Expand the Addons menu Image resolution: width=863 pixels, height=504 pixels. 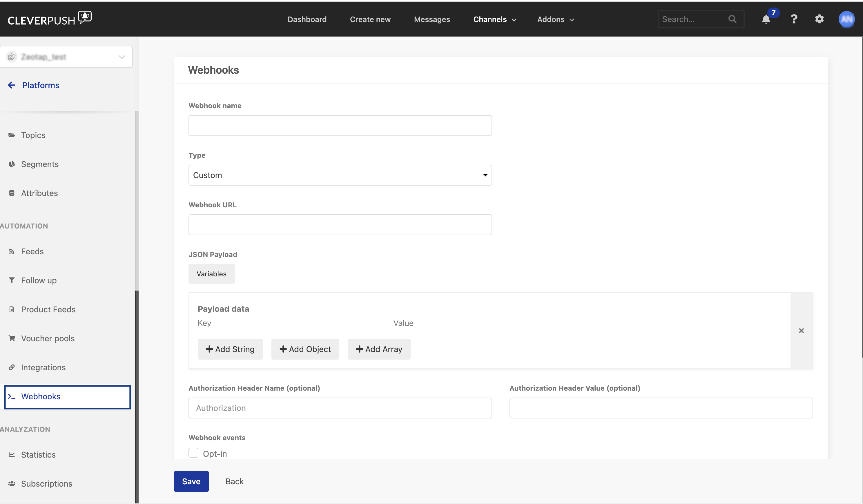(555, 19)
